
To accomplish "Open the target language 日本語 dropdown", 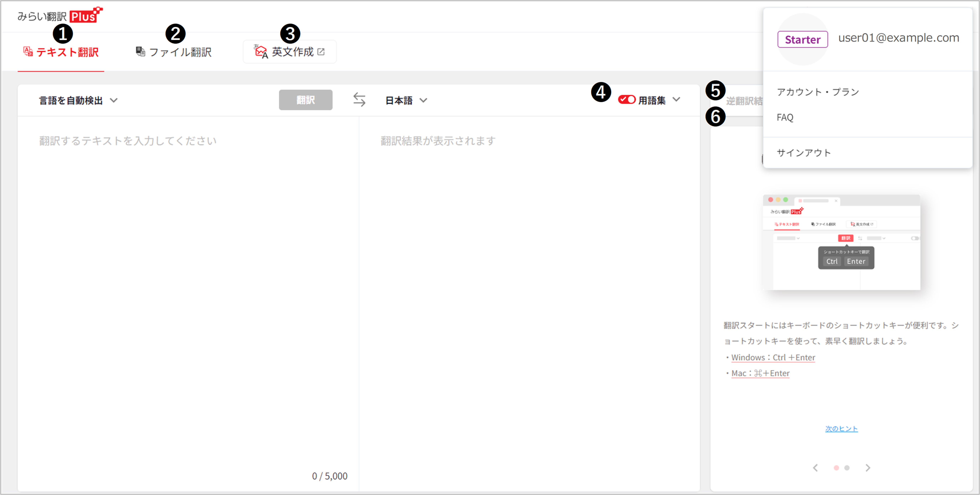I will [x=406, y=100].
